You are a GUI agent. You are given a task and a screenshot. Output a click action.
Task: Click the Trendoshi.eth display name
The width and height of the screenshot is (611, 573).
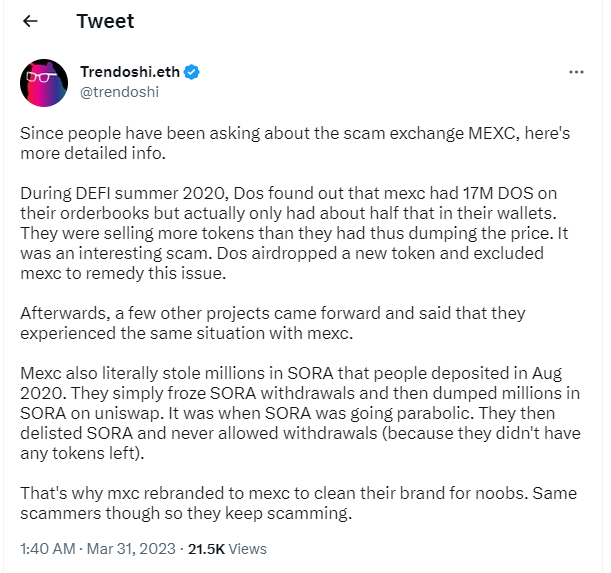[130, 72]
